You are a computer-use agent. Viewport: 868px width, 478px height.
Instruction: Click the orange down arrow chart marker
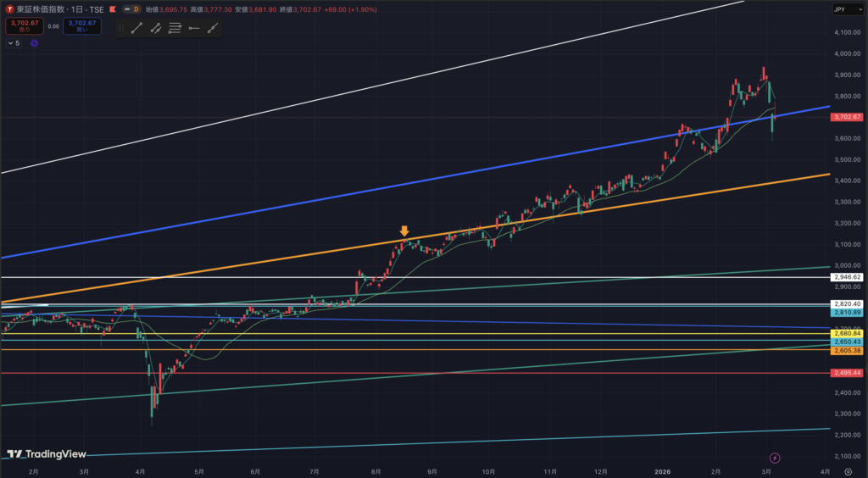404,231
